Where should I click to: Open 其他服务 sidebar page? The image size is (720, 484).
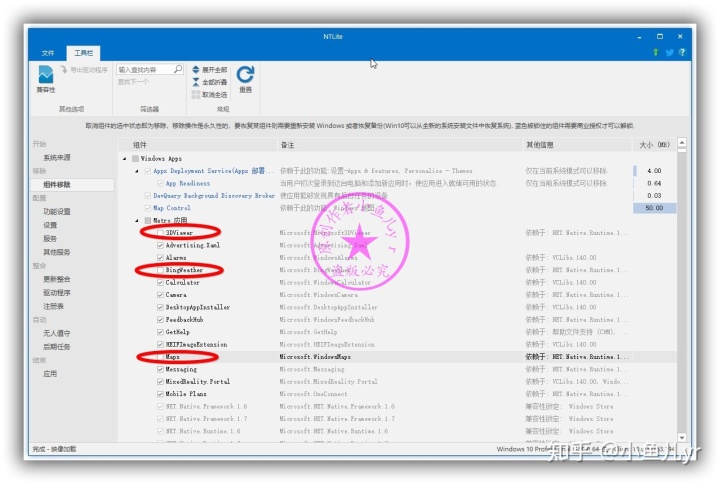[x=57, y=252]
